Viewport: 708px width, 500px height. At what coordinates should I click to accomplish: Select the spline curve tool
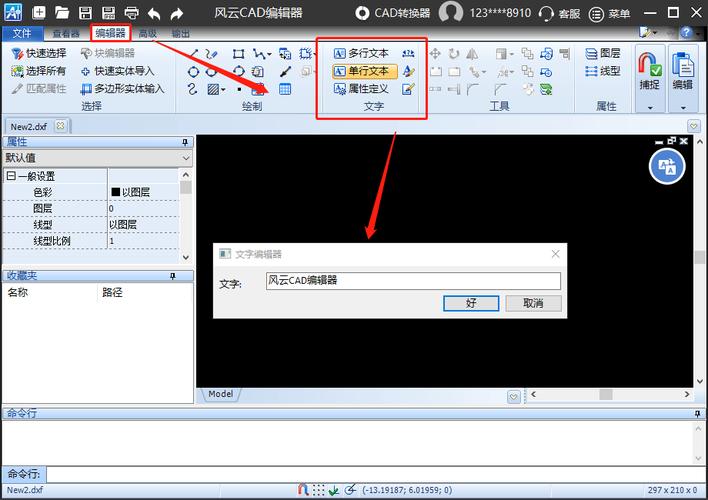point(192,89)
